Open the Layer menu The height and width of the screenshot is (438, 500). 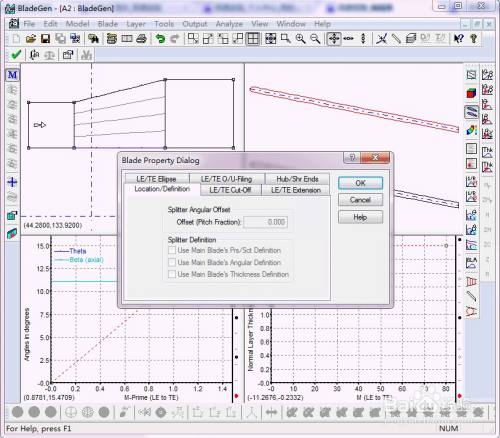[x=136, y=24]
